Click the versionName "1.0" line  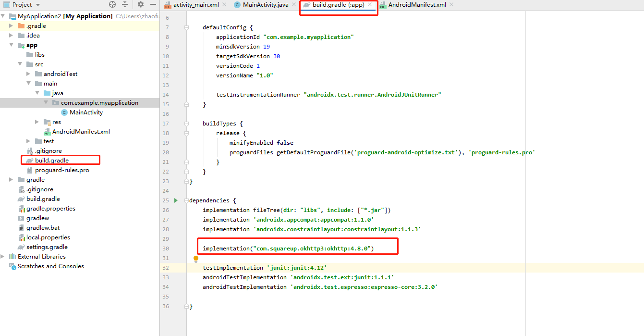click(x=244, y=75)
